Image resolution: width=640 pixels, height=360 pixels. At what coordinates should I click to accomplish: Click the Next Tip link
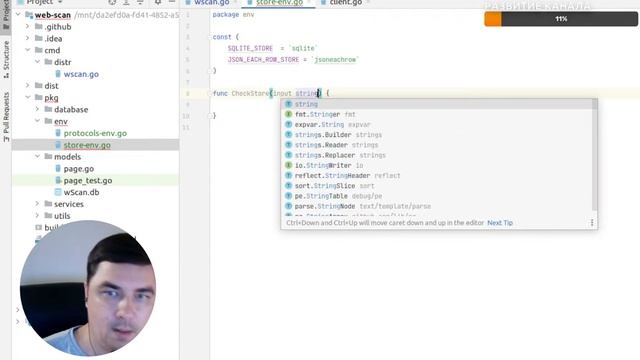[500, 223]
